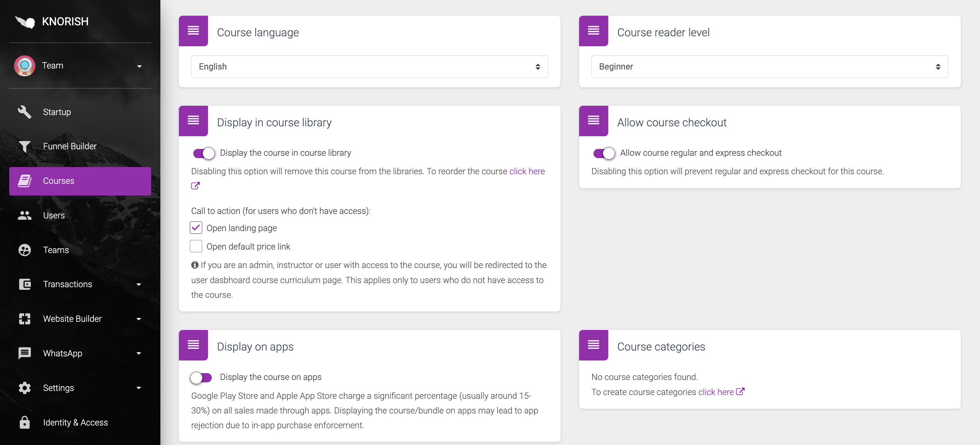Click the Course categories card icon

[593, 345]
